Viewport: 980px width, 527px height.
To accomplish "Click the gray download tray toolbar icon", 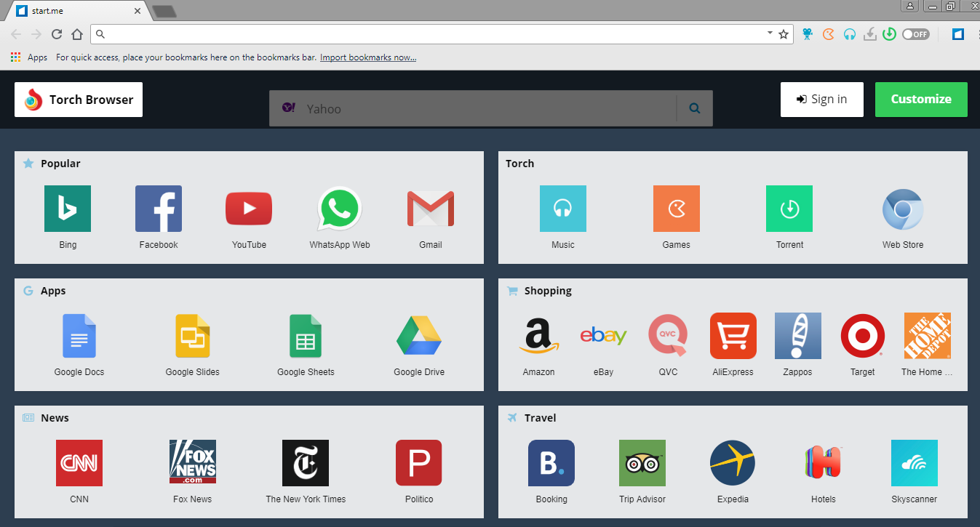I will click(x=869, y=34).
